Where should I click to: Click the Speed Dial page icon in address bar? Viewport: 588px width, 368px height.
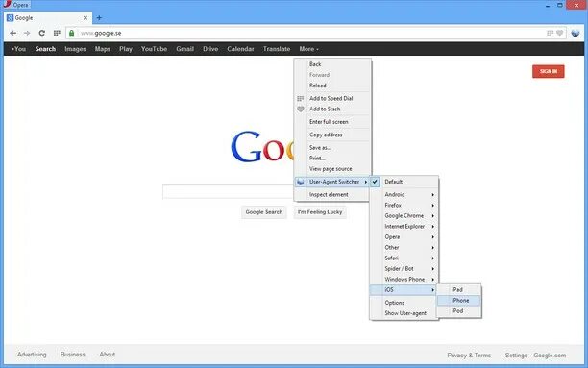551,33
